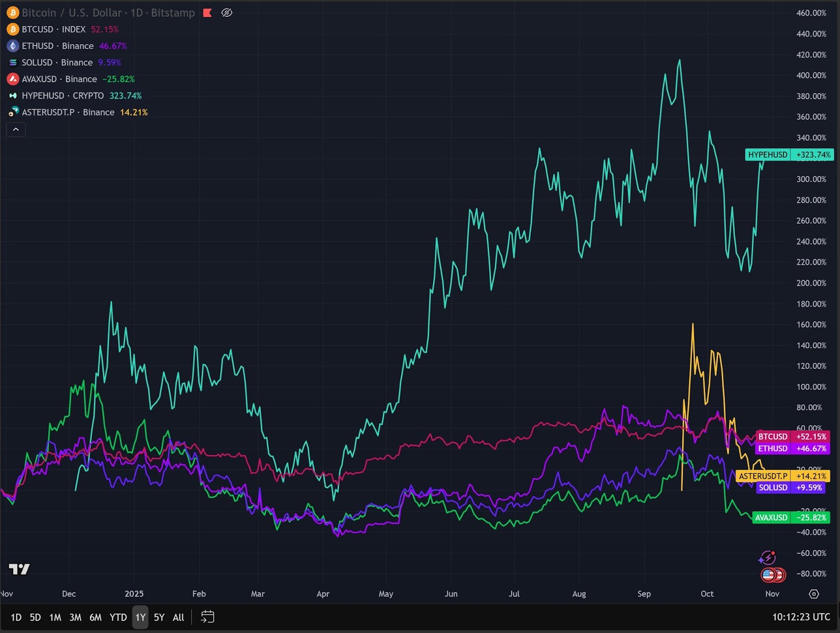Open the go-to-date calendar icon

coord(207,617)
